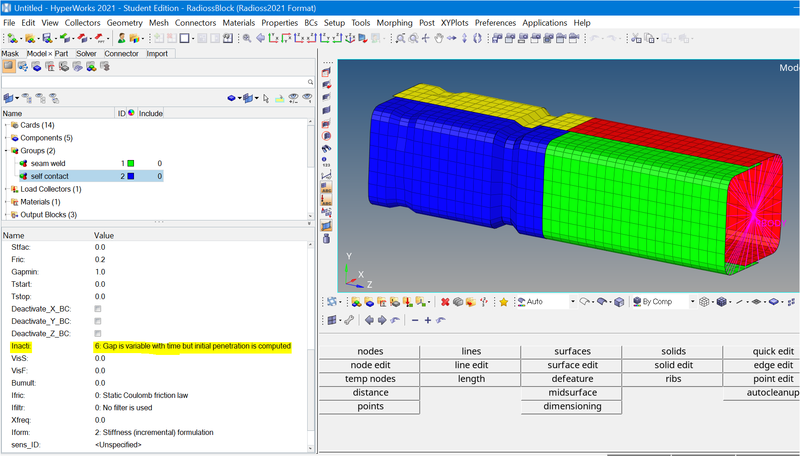Image resolution: width=800 pixels, height=456 pixels.
Task: Open the By Comp element color dropdown
Action: click(x=692, y=302)
